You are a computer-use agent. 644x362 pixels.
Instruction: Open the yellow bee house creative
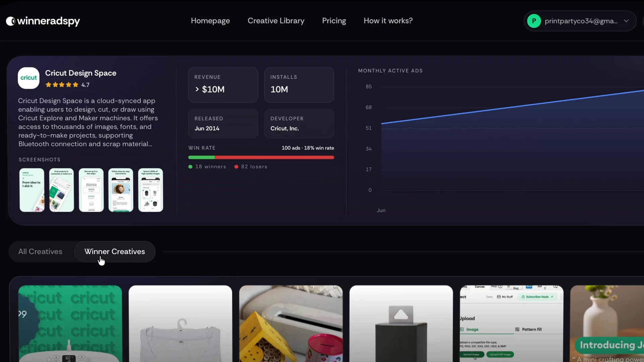[291, 323]
